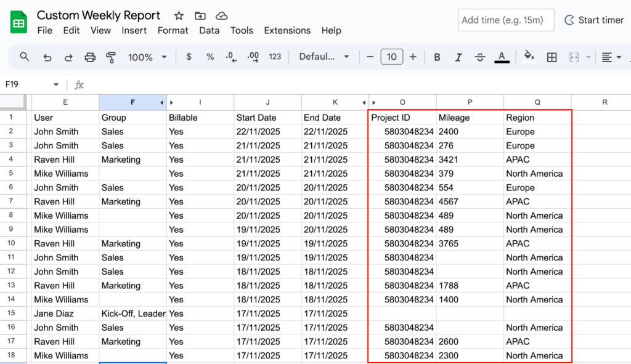This screenshot has height=364, width=631.
Task: Star the Custom Weekly Report document
Action: (x=179, y=15)
